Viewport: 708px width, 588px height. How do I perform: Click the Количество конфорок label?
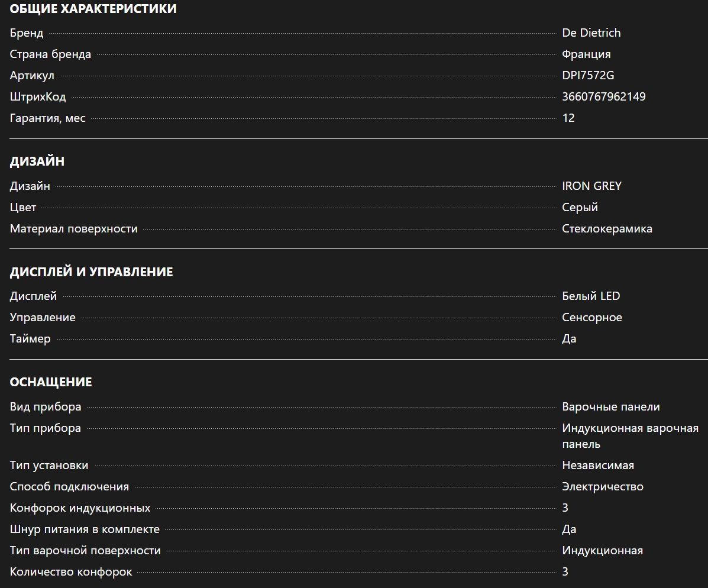pyautogui.click(x=71, y=572)
